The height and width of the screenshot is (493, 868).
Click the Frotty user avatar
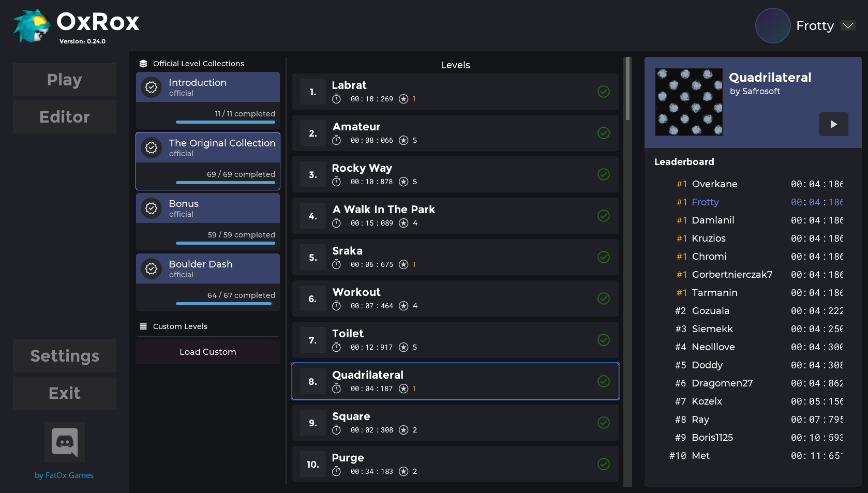[772, 25]
